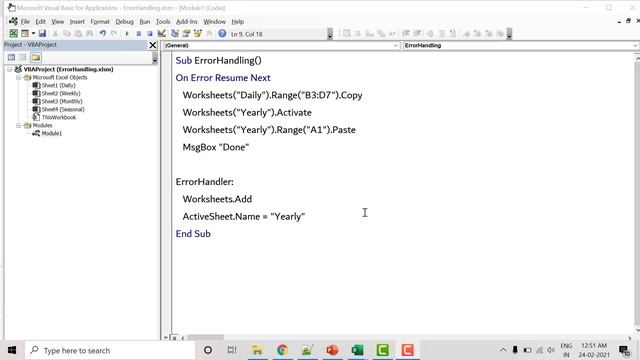Open the Debug menu
The height and width of the screenshot is (360, 640).
point(124,22)
